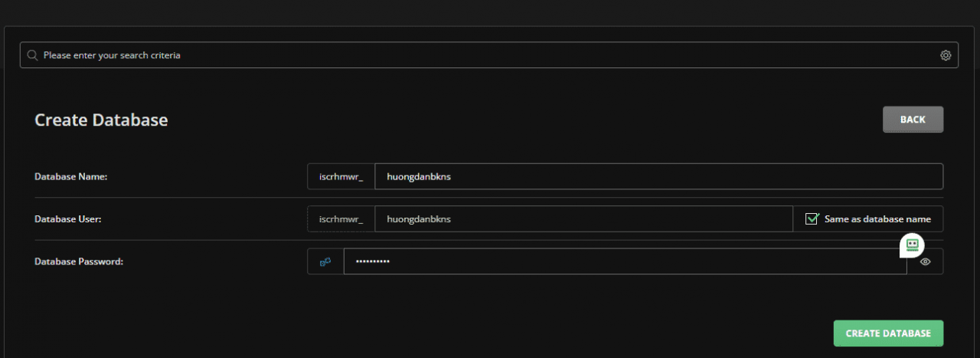Click the dark header bar above search

coord(490,11)
